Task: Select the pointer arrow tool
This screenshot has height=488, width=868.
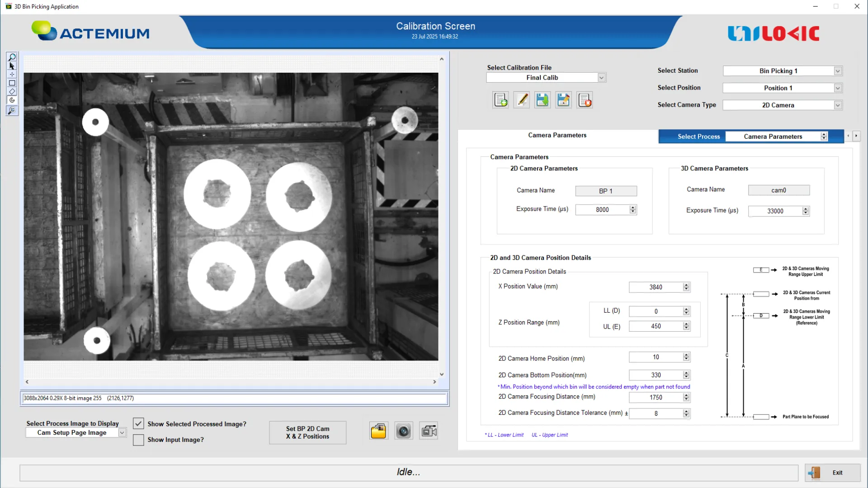Action: click(12, 66)
